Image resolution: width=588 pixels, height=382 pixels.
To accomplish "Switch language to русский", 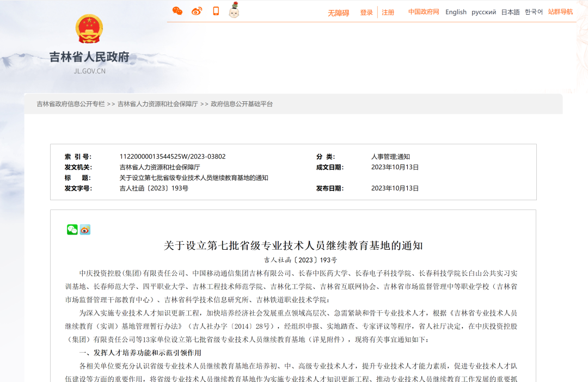I will (483, 12).
